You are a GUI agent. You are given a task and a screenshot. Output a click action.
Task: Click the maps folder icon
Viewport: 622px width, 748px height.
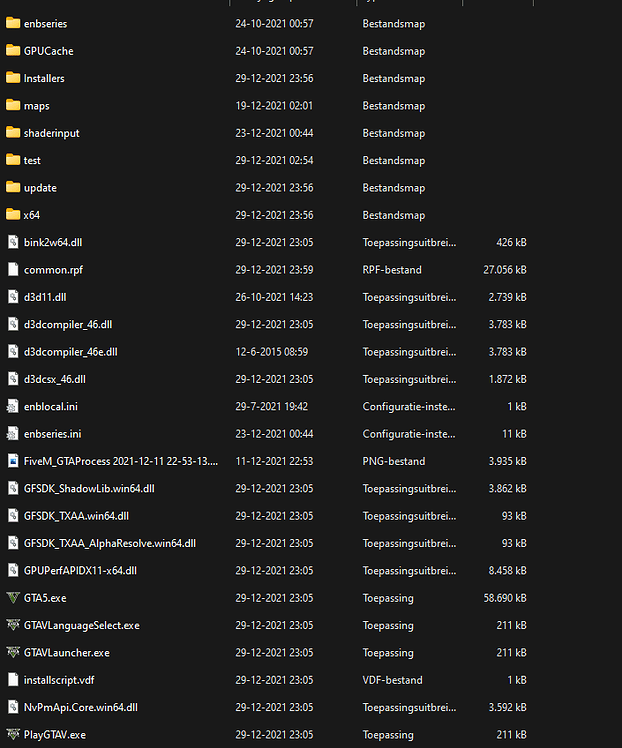point(13,105)
